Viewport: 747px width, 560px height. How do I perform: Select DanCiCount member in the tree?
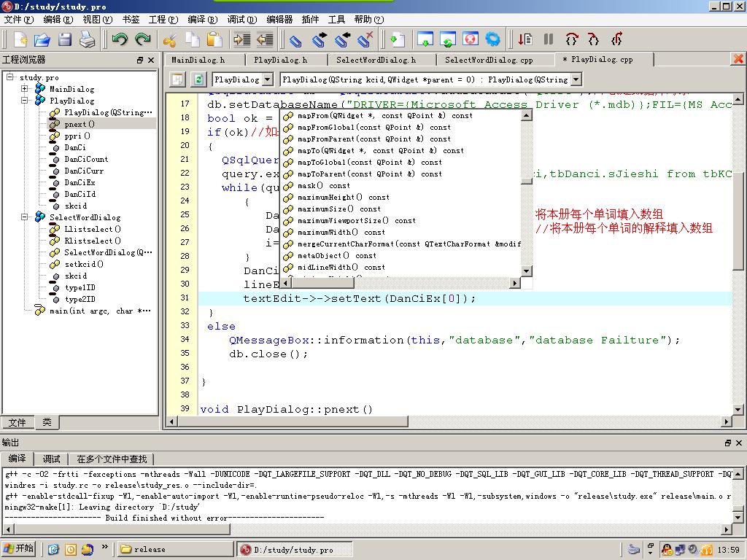(x=86, y=159)
